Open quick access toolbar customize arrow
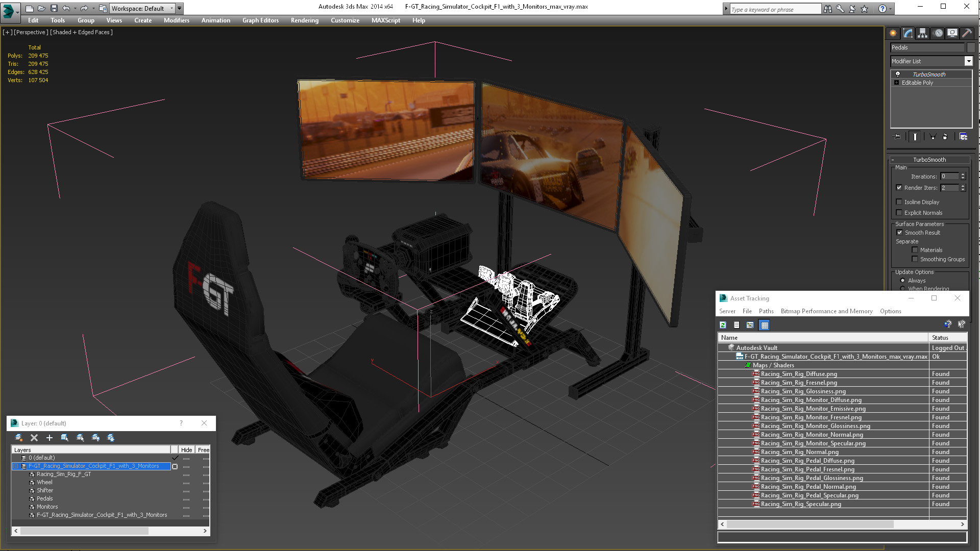 pos(180,8)
